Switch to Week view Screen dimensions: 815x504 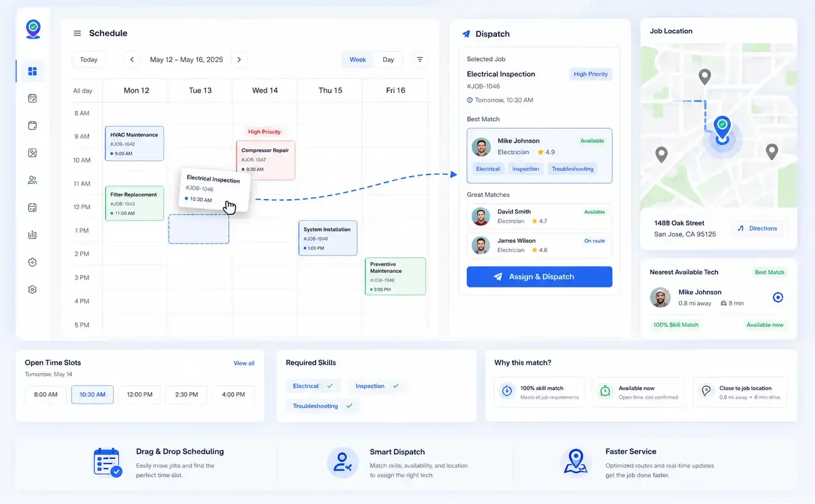coord(357,60)
